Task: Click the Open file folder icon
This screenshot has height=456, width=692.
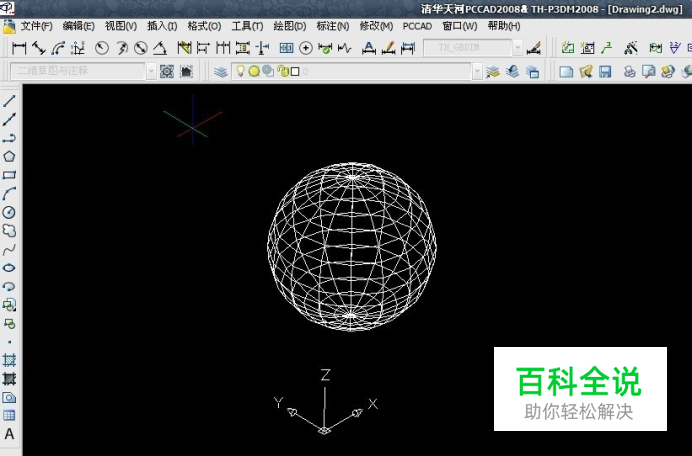Action: click(586, 72)
